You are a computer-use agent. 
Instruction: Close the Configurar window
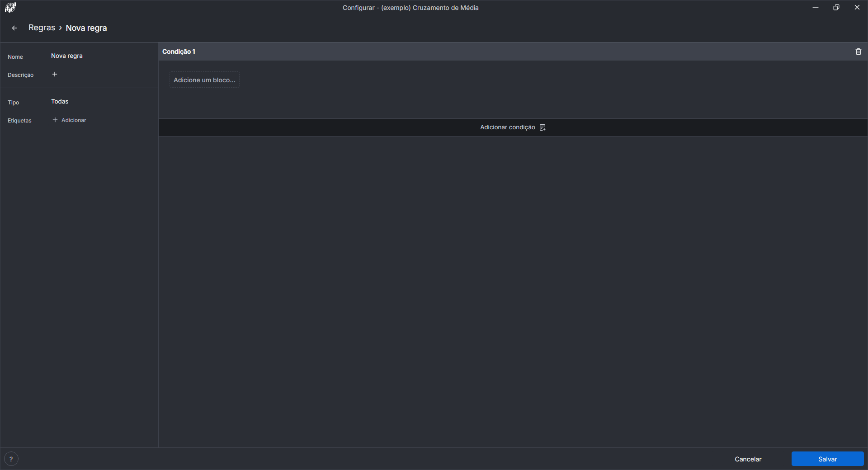(x=857, y=7)
